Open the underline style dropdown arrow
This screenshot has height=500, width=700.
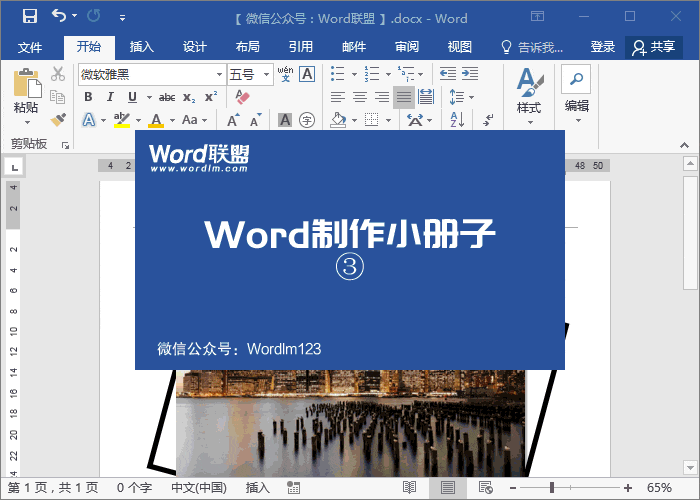pyautogui.click(x=149, y=97)
